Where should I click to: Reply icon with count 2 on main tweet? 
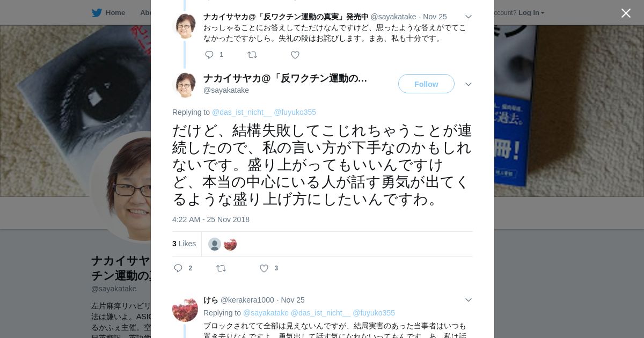click(x=178, y=268)
